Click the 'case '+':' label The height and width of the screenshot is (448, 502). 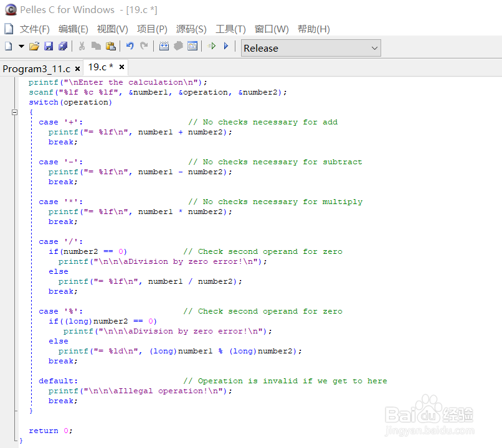tap(61, 122)
